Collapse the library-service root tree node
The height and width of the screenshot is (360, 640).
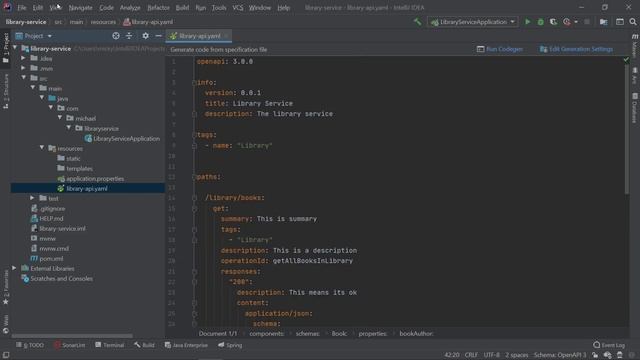click(15, 48)
